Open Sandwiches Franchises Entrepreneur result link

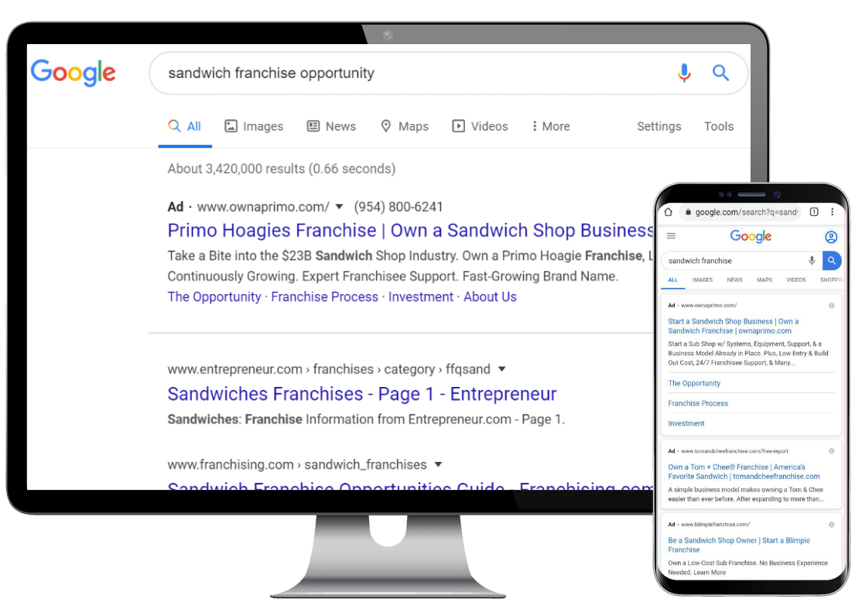tap(362, 394)
